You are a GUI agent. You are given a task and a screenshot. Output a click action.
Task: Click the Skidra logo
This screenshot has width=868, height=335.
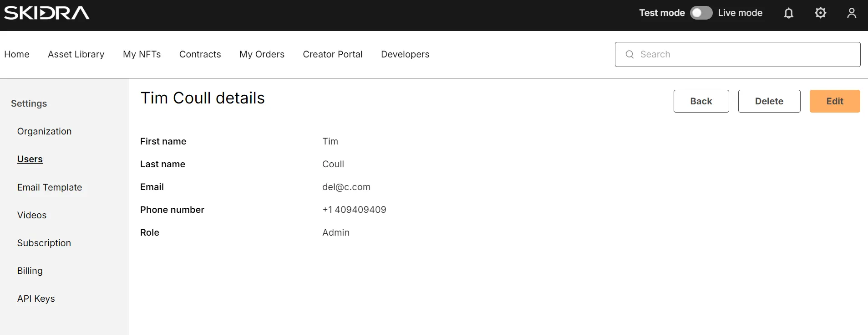[47, 13]
